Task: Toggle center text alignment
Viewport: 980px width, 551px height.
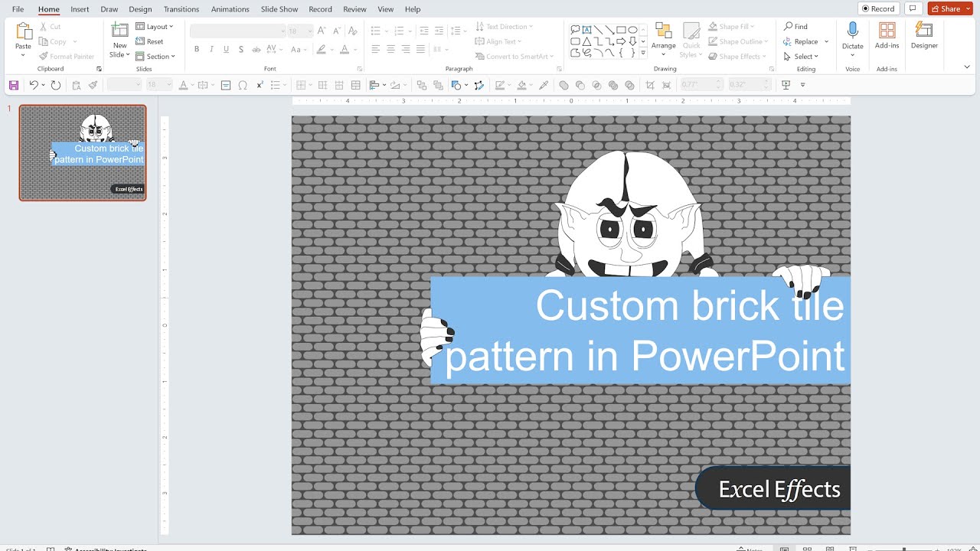Action: [x=390, y=49]
